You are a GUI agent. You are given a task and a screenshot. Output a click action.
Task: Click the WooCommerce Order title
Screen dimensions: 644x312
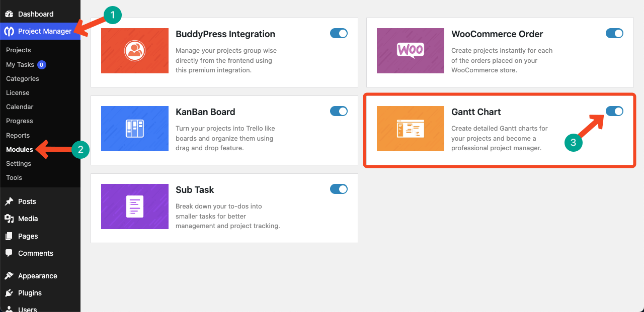point(497,34)
